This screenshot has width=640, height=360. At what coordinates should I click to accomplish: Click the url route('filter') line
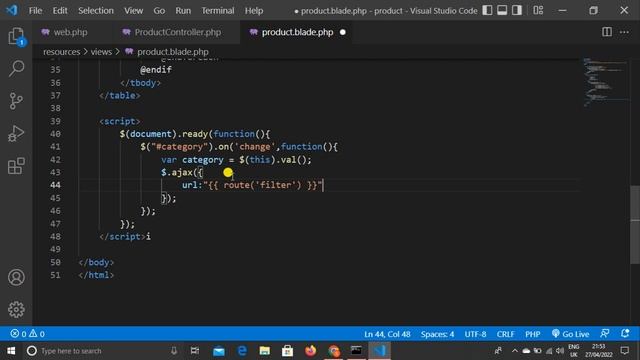coord(252,185)
